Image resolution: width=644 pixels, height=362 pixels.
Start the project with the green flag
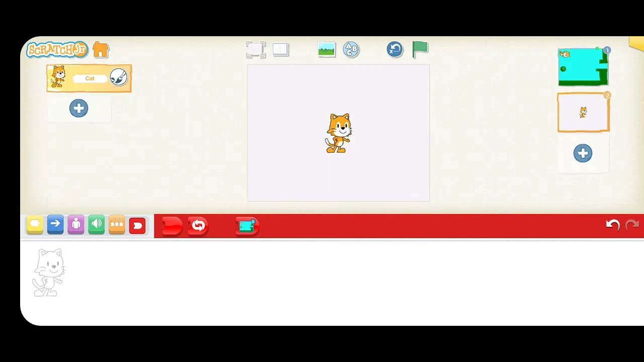[420, 49]
